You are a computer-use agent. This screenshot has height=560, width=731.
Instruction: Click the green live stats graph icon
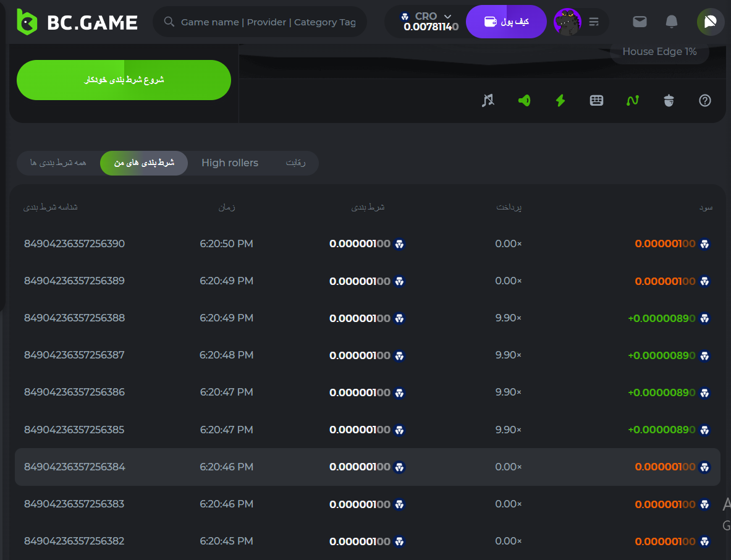pyautogui.click(x=632, y=100)
